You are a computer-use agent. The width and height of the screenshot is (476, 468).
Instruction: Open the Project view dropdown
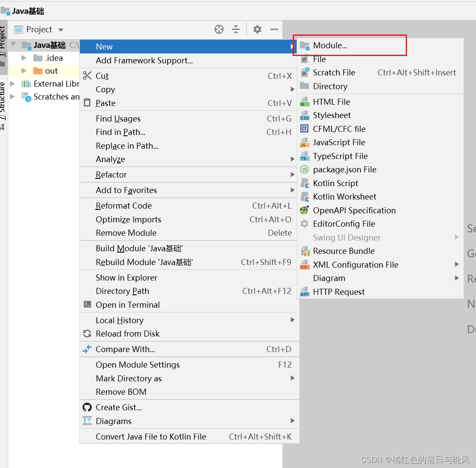[60, 29]
